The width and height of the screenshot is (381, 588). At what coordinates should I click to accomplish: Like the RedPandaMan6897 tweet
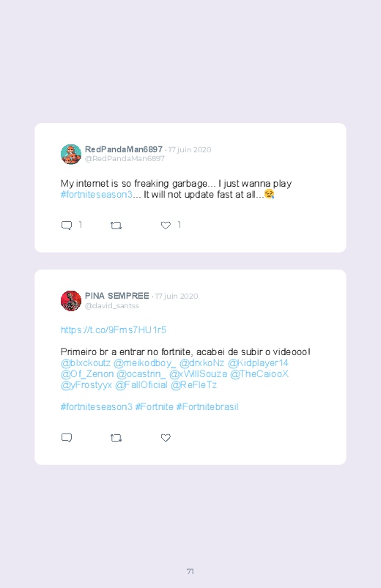[166, 226]
